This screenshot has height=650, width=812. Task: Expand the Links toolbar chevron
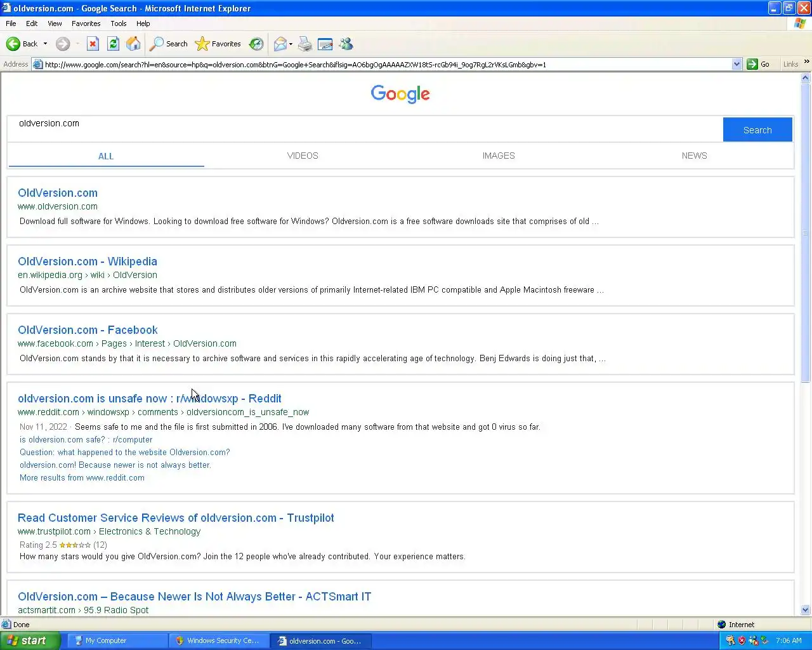point(806,62)
